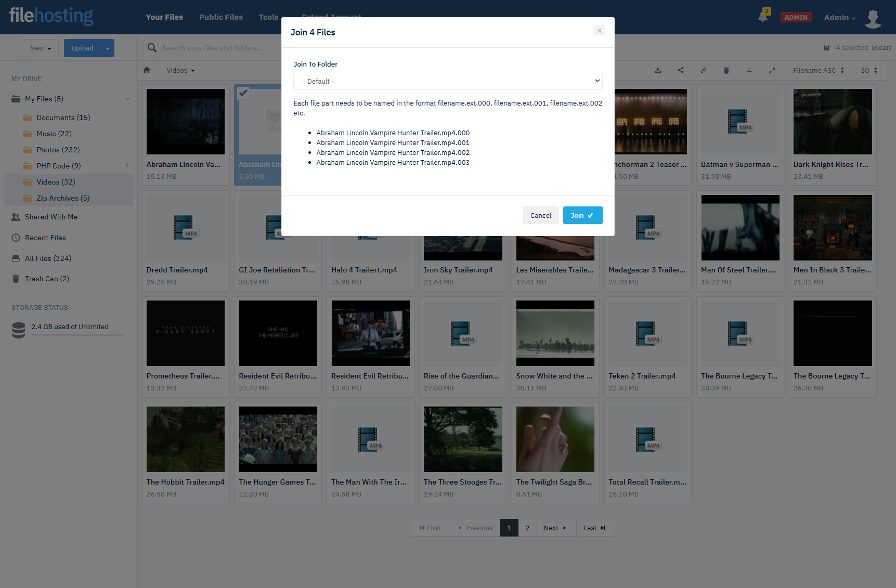Click the link icon in toolbar
Viewport: 896px width, 588px height.
pos(703,70)
